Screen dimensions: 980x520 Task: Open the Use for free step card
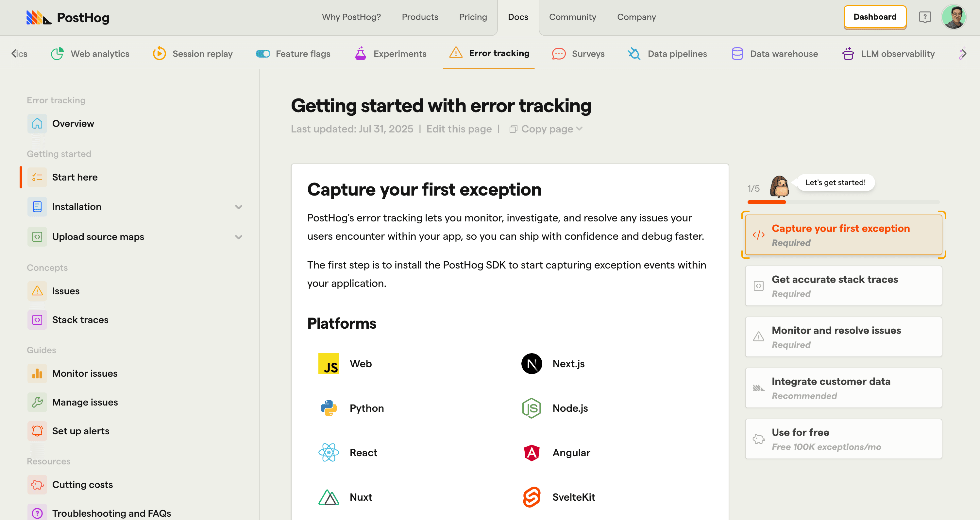pos(843,439)
